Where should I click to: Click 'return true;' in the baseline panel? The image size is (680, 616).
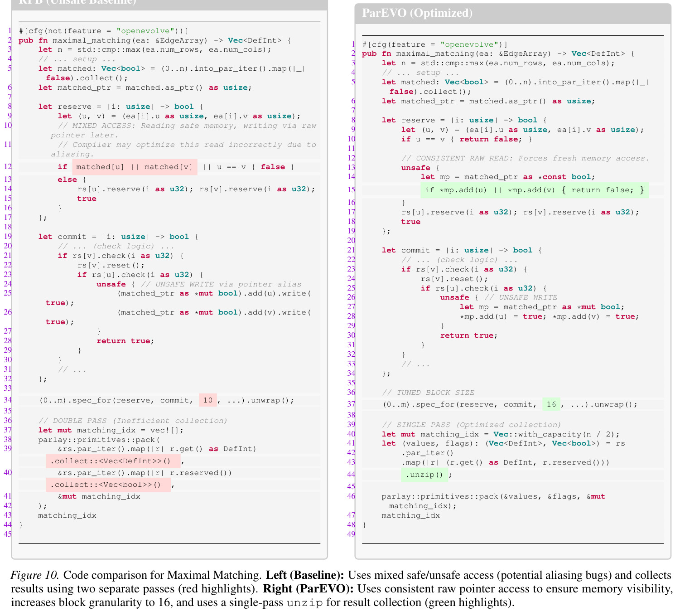click(125, 341)
